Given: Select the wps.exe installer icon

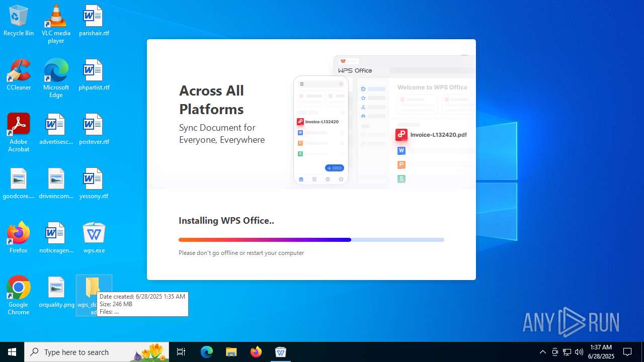Looking at the screenshot, I should coord(94,238).
